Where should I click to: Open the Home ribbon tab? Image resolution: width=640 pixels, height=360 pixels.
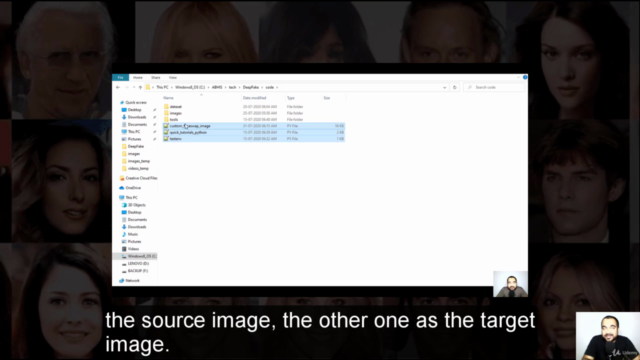coord(138,78)
